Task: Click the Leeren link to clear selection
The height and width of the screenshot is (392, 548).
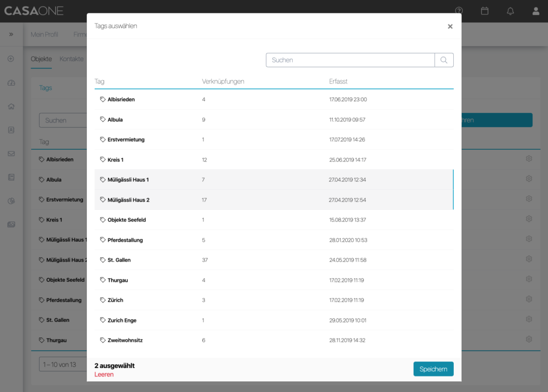Action: pyautogui.click(x=104, y=374)
